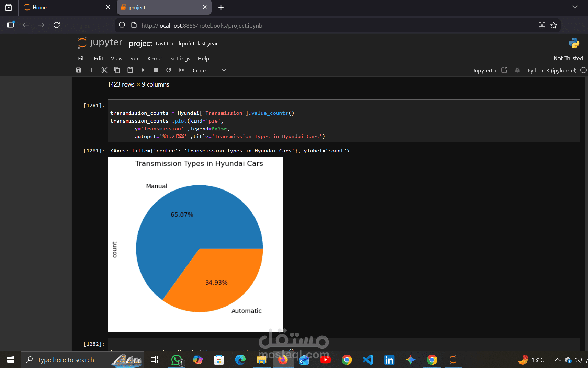Screen dimensions: 588x368
Task: Open Visual Studio Code from the taskbar
Action: click(x=368, y=360)
